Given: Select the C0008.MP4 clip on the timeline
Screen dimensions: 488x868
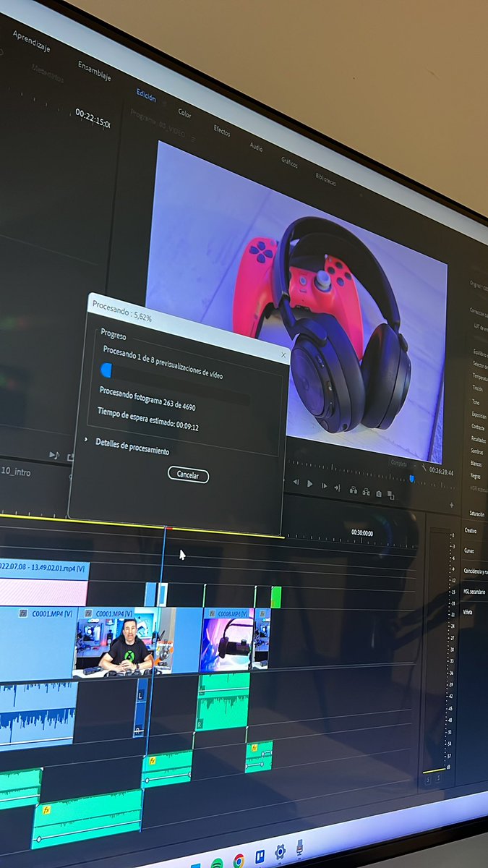Looking at the screenshot, I should pos(226,639).
